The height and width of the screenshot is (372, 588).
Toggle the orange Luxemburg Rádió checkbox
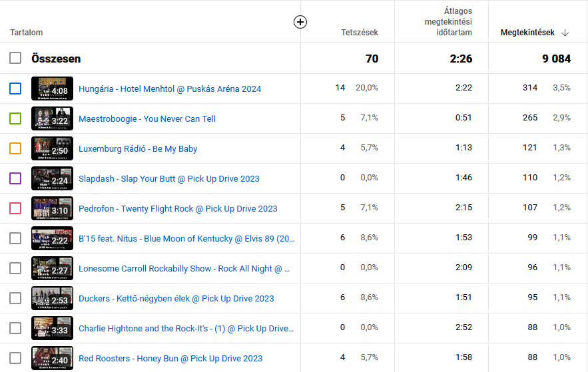[x=15, y=148]
